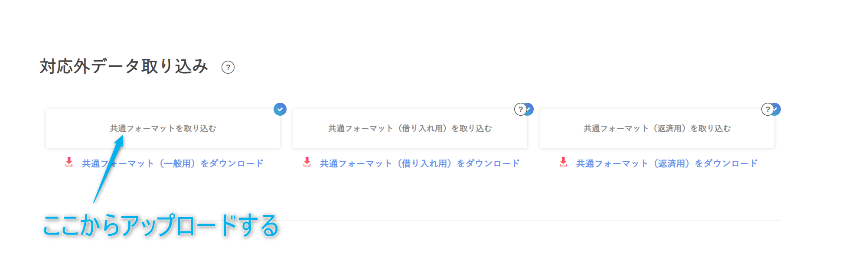The height and width of the screenshot is (254, 868).
Task: Select 共通フォーマットを取り込む upload card
Action: point(163,129)
